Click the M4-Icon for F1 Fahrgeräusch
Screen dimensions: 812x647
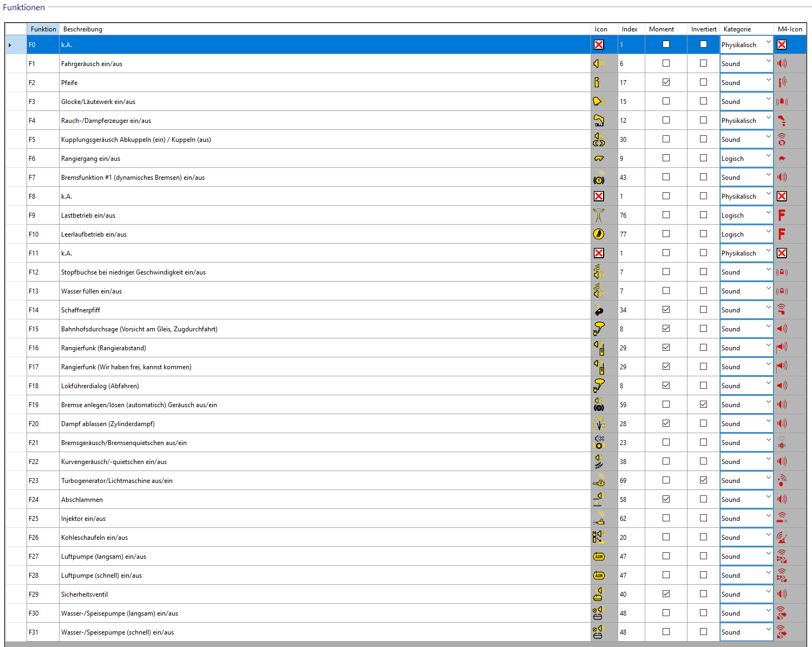[x=781, y=64]
